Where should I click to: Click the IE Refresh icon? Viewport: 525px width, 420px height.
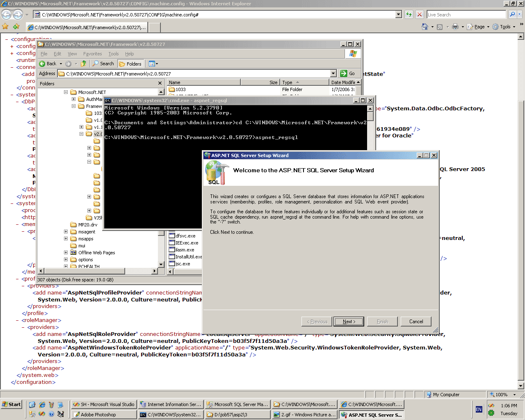(409, 14)
